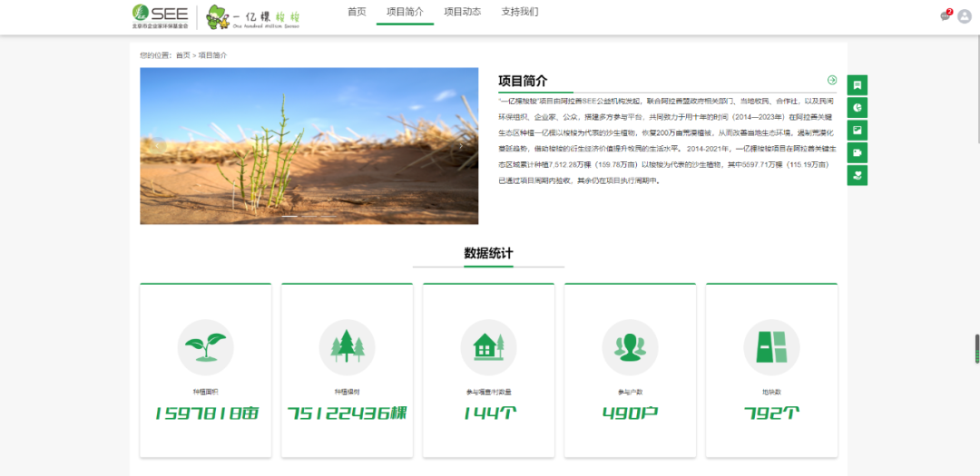Click the house icon in the third statistics card
The image size is (980, 476).
click(489, 347)
